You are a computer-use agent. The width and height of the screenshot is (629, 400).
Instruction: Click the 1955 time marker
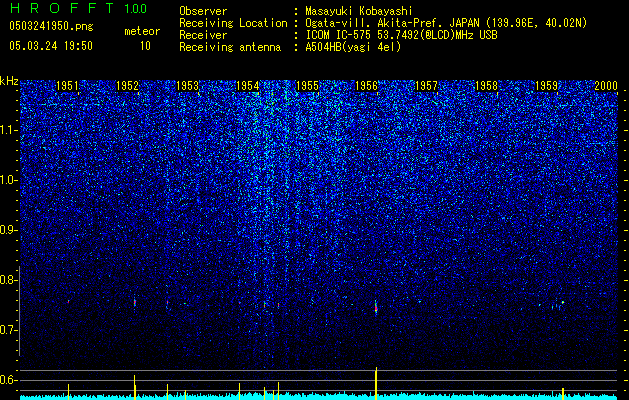(307, 85)
